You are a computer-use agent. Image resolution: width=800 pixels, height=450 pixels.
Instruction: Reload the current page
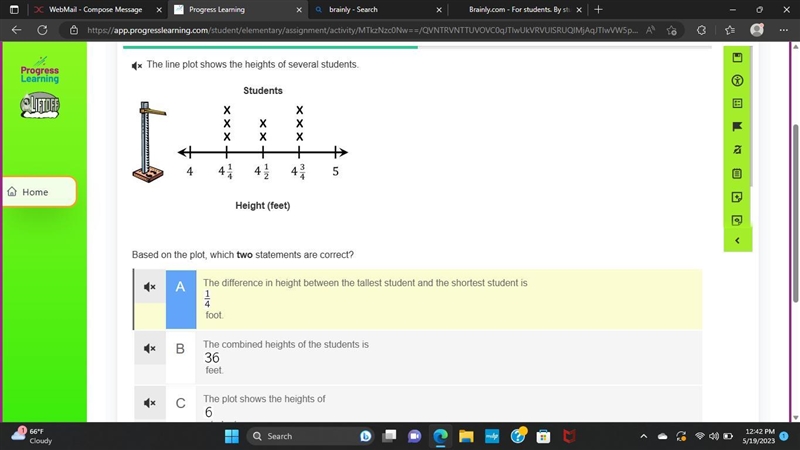tap(42, 30)
